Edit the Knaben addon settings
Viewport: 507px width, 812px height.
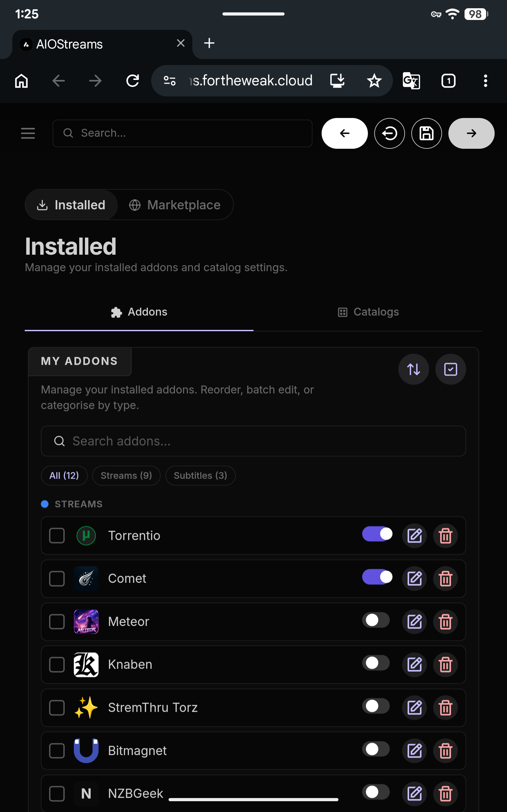[x=414, y=665]
